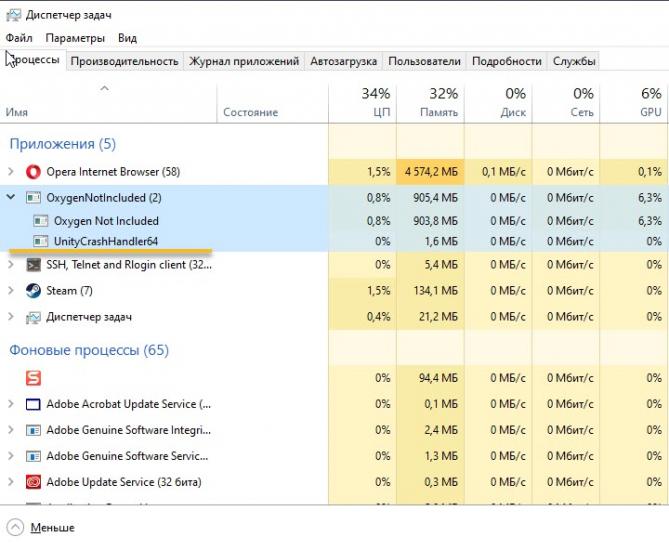This screenshot has width=669, height=550.
Task: Switch to the Пользователи tab
Action: 425,61
